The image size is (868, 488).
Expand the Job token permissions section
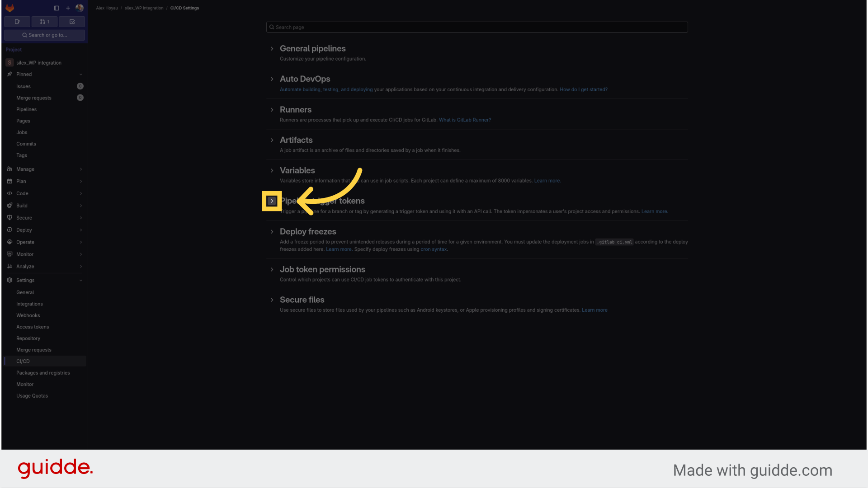coord(272,270)
